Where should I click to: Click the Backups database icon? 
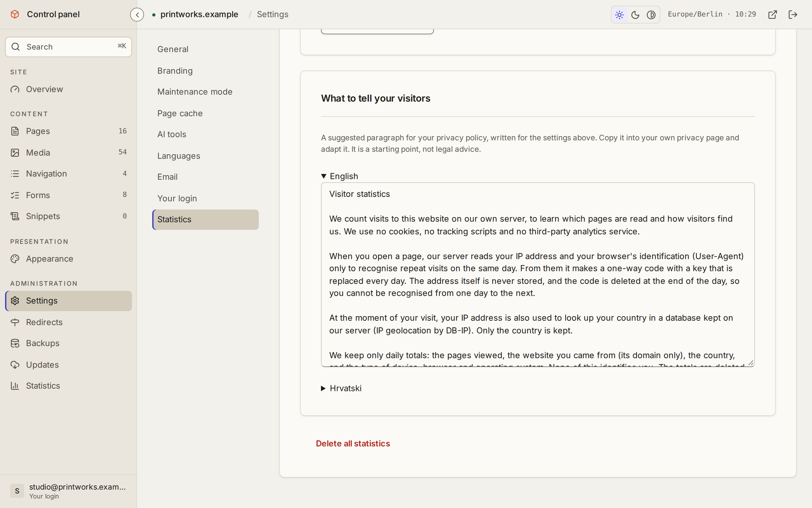15,343
